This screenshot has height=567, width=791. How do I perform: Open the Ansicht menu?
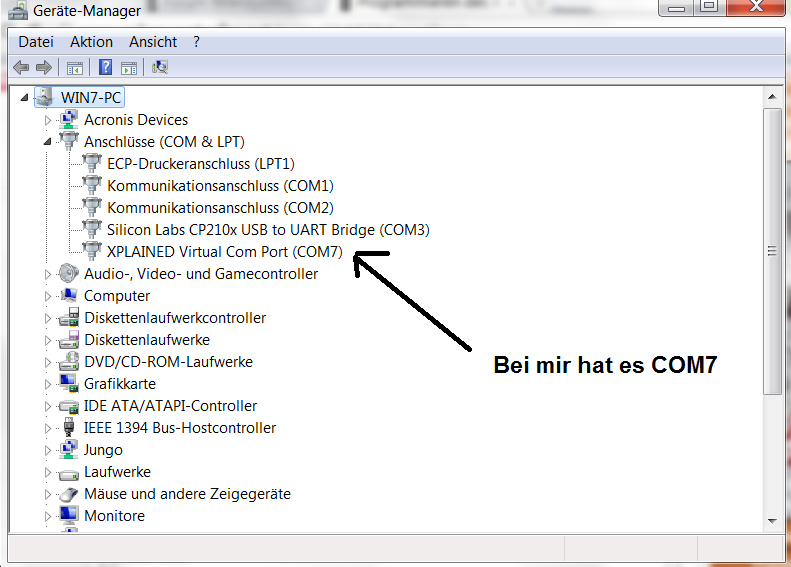click(x=153, y=42)
